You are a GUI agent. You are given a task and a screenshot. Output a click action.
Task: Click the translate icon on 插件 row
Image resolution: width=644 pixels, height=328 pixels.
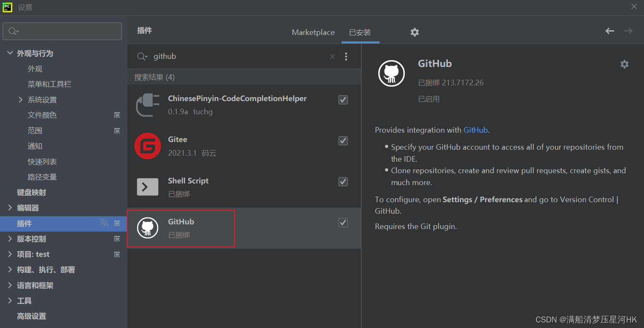104,223
